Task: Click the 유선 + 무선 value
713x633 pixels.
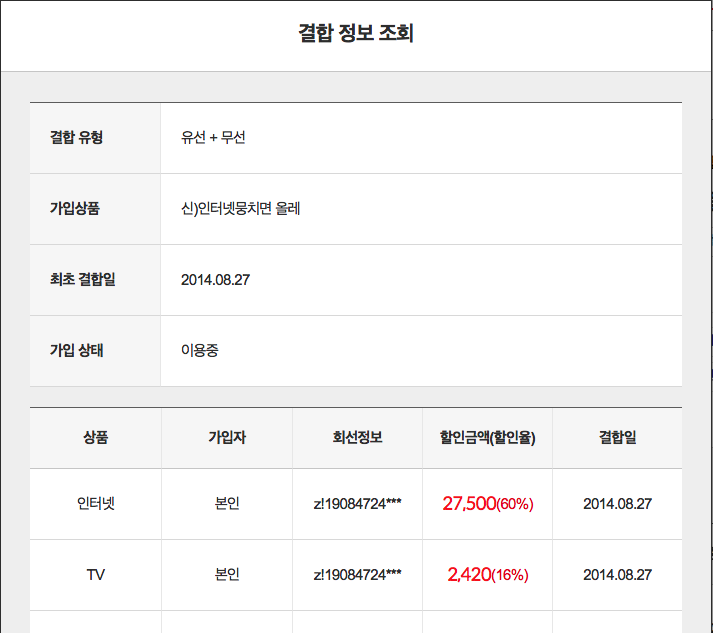Action: tap(213, 138)
